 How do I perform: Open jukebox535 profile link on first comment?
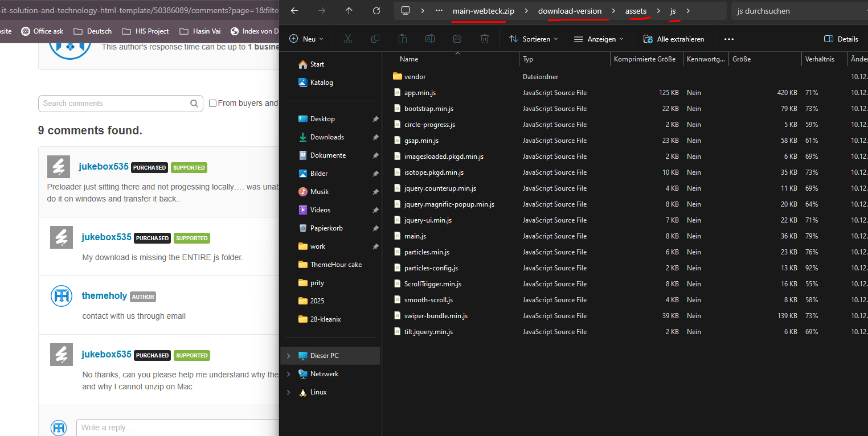[104, 167]
